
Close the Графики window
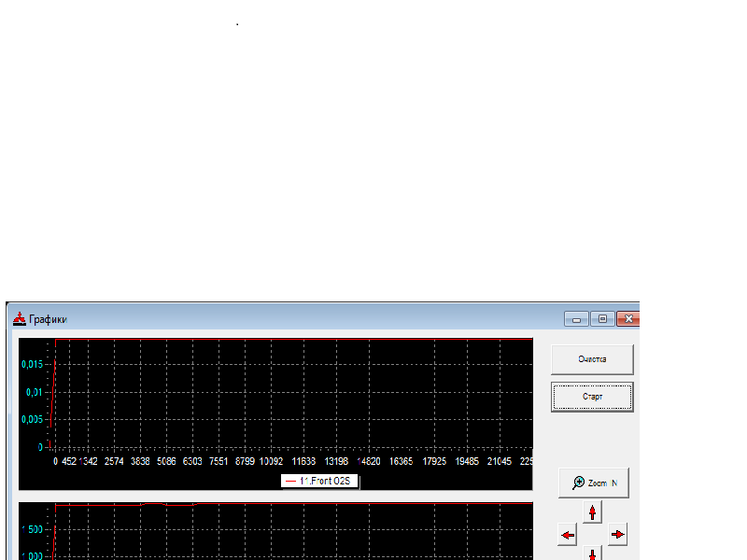tap(628, 319)
